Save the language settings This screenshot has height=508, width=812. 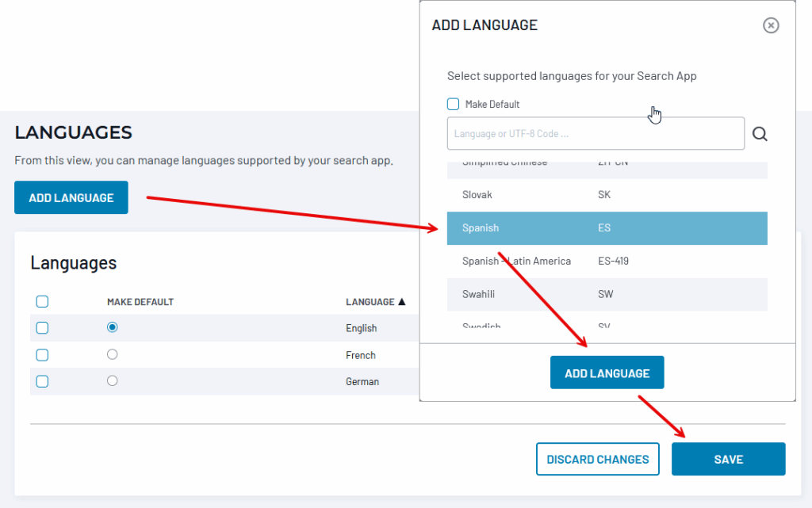(728, 459)
